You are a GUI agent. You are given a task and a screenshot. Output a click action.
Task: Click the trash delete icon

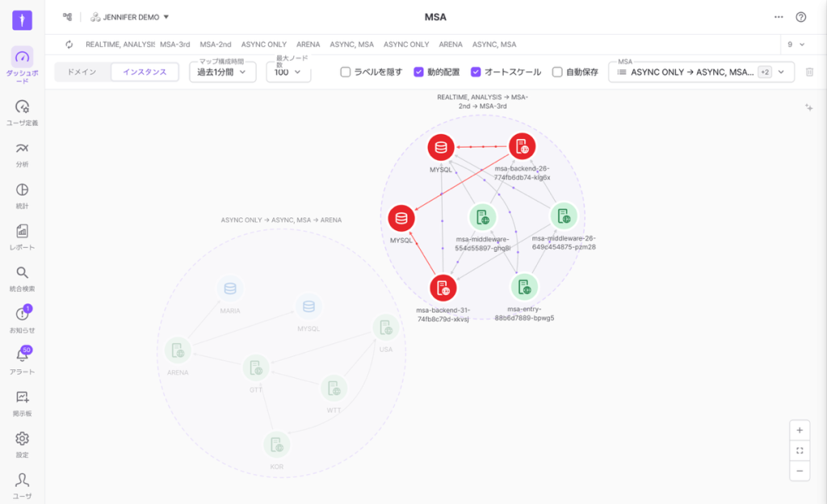click(810, 72)
